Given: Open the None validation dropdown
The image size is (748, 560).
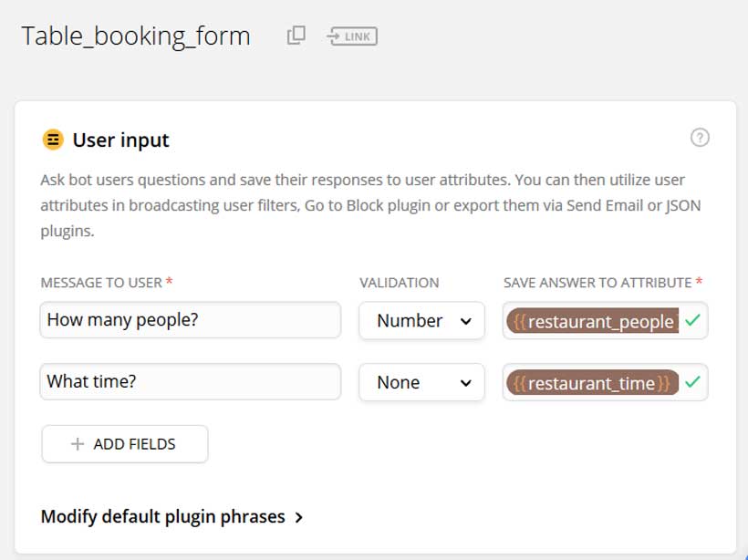Looking at the screenshot, I should click(421, 382).
